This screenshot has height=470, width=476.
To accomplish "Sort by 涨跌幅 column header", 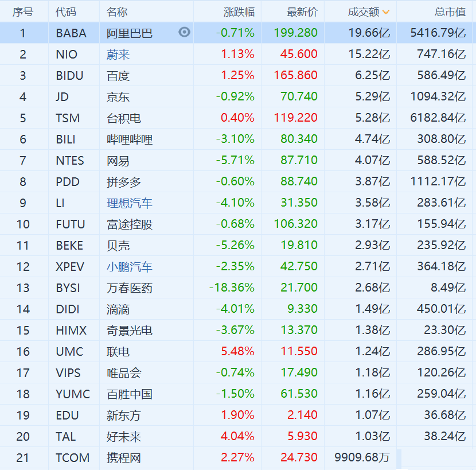I will [x=239, y=12].
